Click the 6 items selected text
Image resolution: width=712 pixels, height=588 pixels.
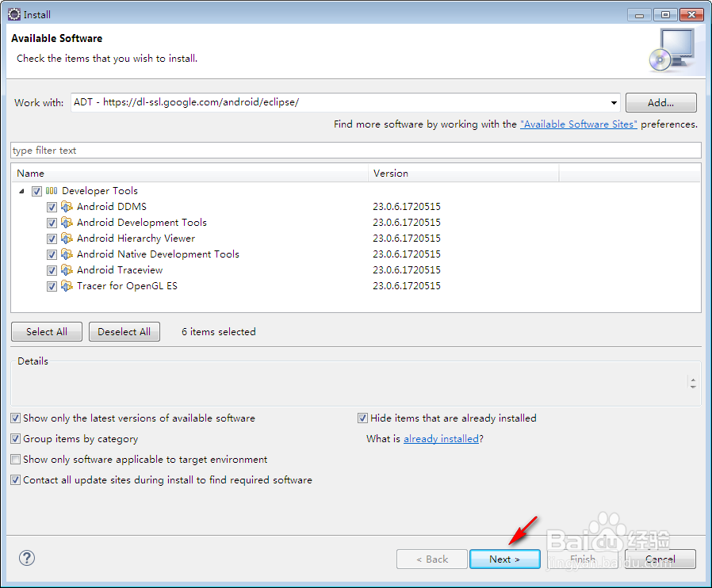[x=218, y=332]
